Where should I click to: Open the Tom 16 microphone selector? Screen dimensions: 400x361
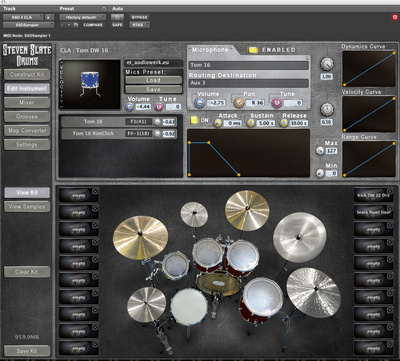click(x=249, y=65)
